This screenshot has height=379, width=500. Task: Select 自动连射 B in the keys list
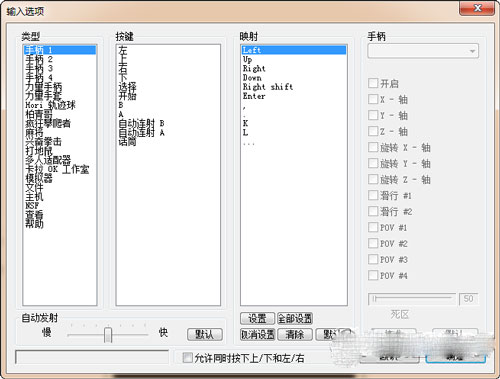pyautogui.click(x=168, y=123)
